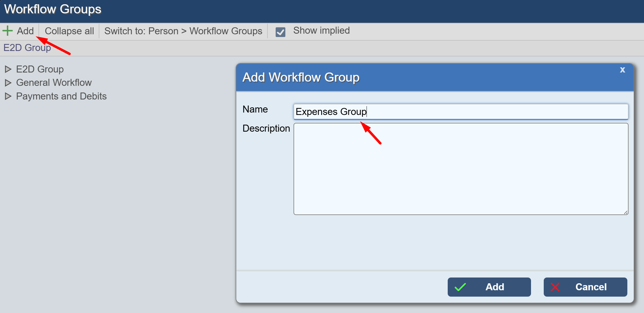Focus the Name input field
The image size is (644, 313).
[x=460, y=112]
